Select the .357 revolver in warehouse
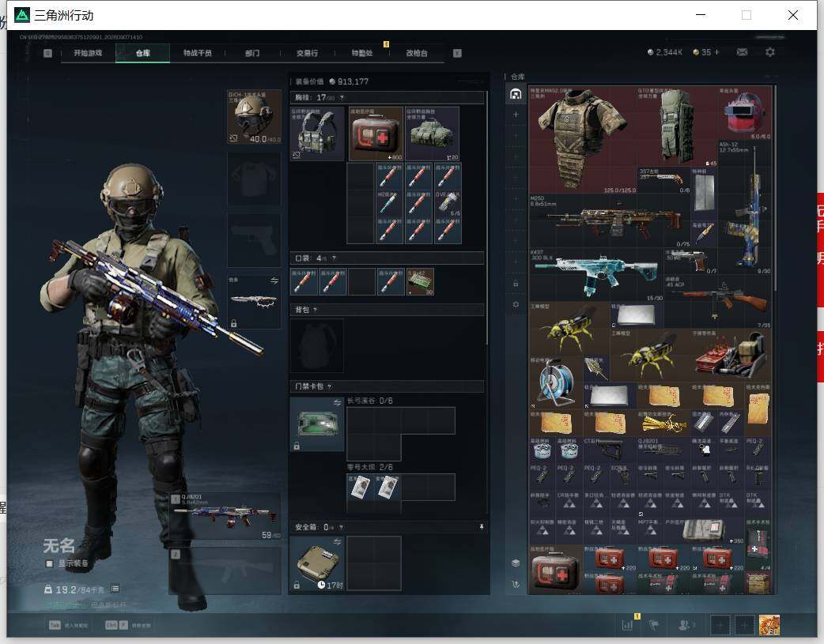The image size is (824, 644). [x=664, y=181]
